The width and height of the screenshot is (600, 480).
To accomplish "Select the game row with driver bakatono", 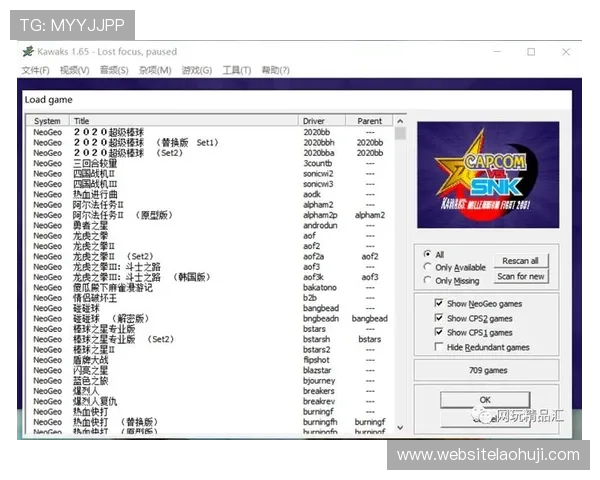I will pos(210,287).
